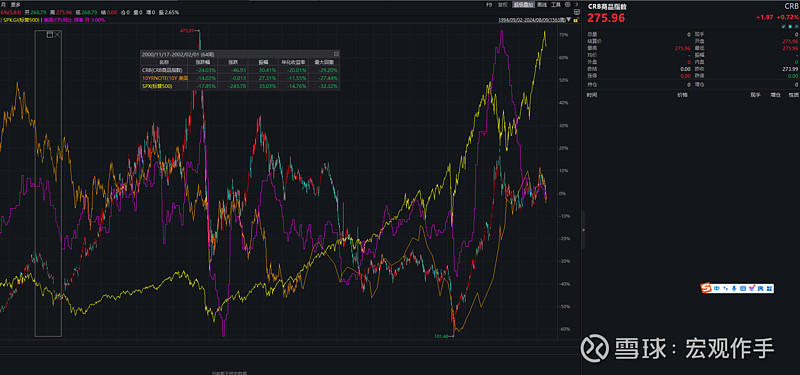800x375 pixels.
Task: Click the big red 275.96 price
Action: pos(606,18)
